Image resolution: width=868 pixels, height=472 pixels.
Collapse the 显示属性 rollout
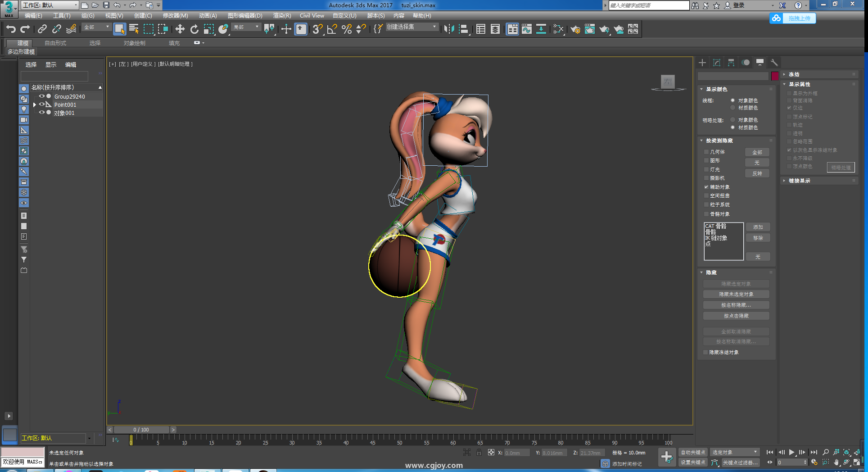point(819,84)
